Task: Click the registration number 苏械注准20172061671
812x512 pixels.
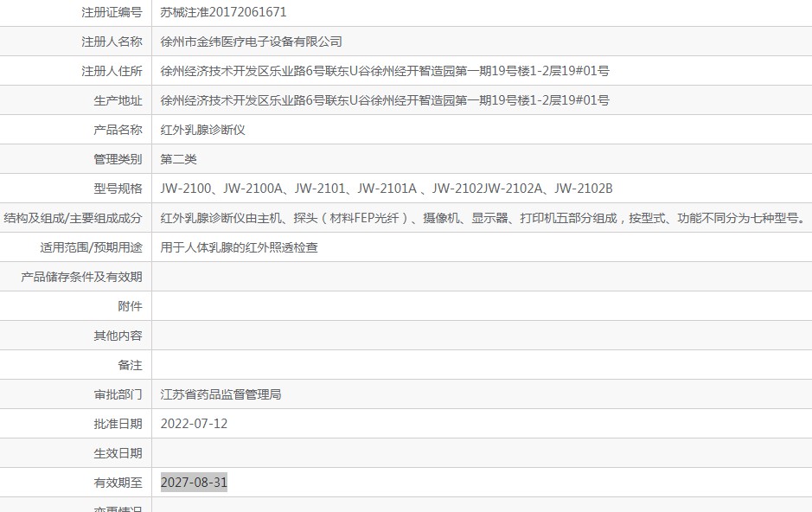Action: tap(223, 12)
